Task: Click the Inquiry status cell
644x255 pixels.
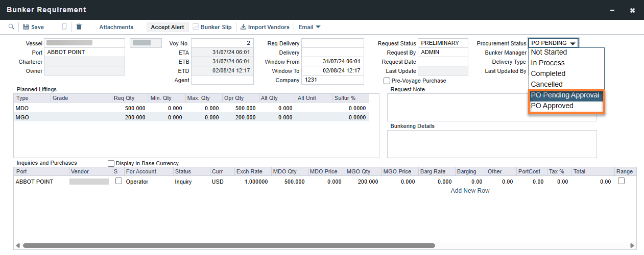Action: point(183,182)
